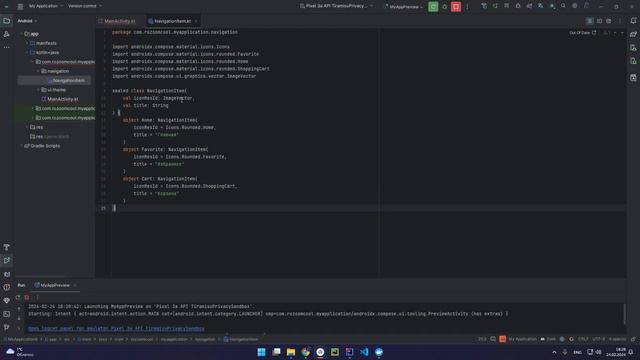The height and width of the screenshot is (360, 640).
Task: Open Running Devices icon on right sidebar
Action: point(633,61)
